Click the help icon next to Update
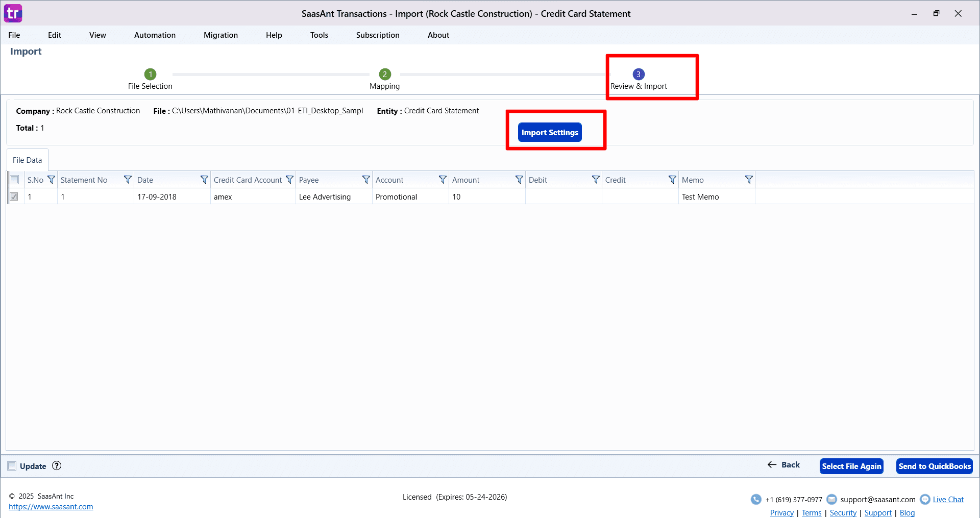The width and height of the screenshot is (980, 518). pos(57,465)
